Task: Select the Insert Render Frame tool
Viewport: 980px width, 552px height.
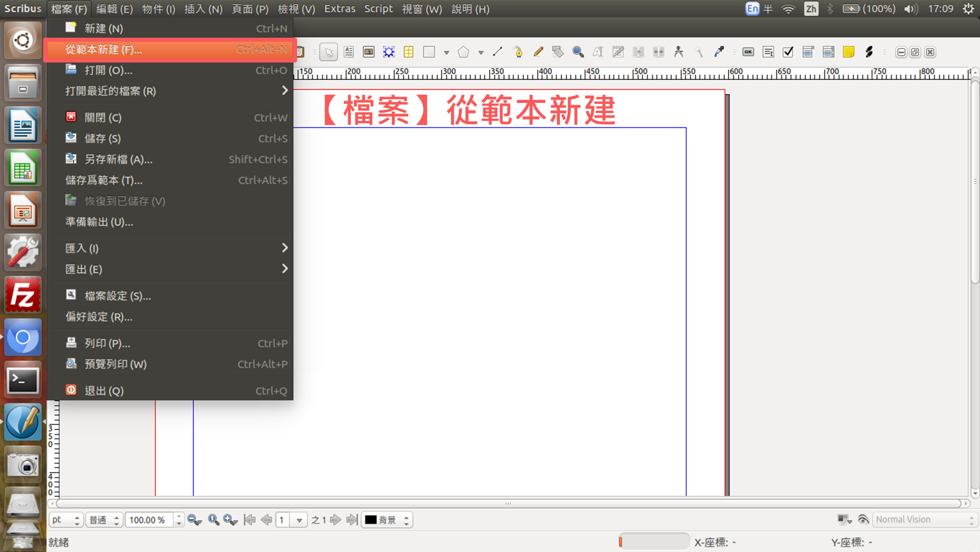Action: (389, 52)
